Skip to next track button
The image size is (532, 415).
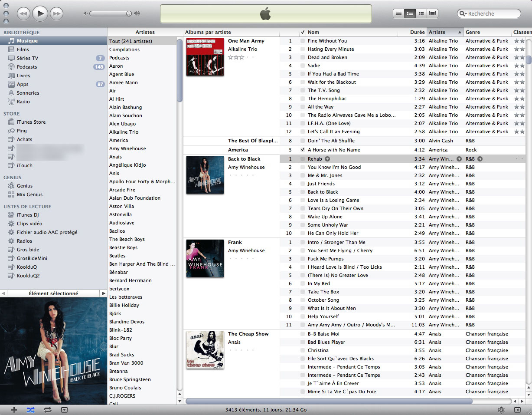(x=56, y=14)
